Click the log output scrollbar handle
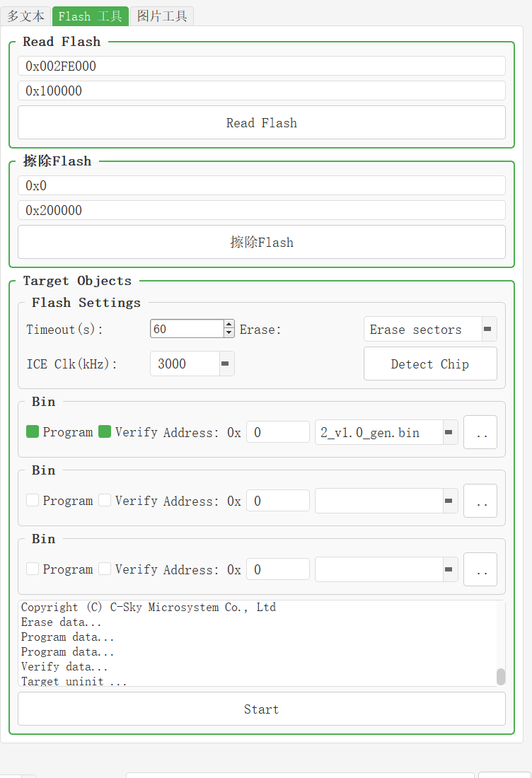The width and height of the screenshot is (532, 778). tap(501, 676)
